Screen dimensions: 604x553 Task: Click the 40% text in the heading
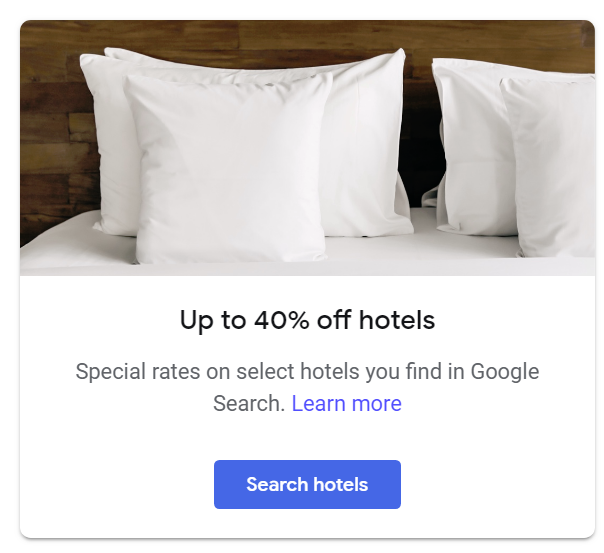282,319
